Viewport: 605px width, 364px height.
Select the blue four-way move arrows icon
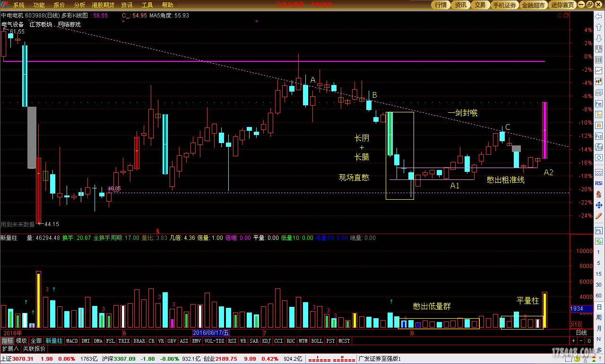pyautogui.click(x=599, y=205)
